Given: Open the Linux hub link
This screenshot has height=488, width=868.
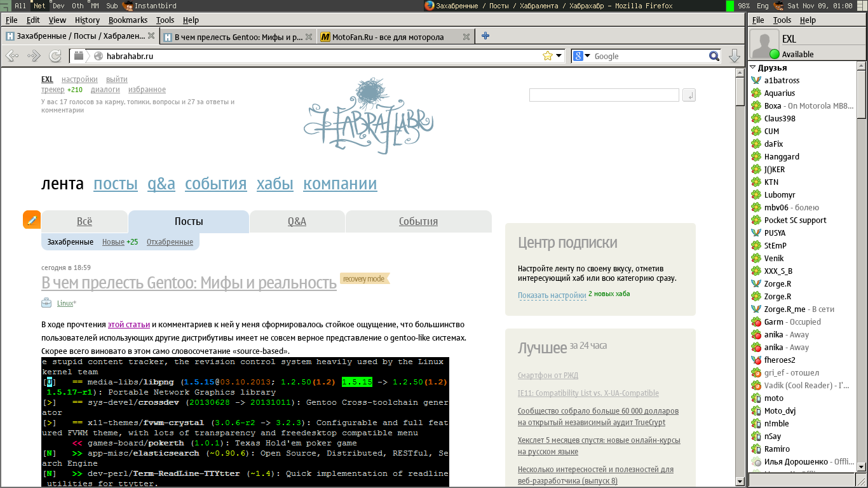Looking at the screenshot, I should [x=65, y=304].
